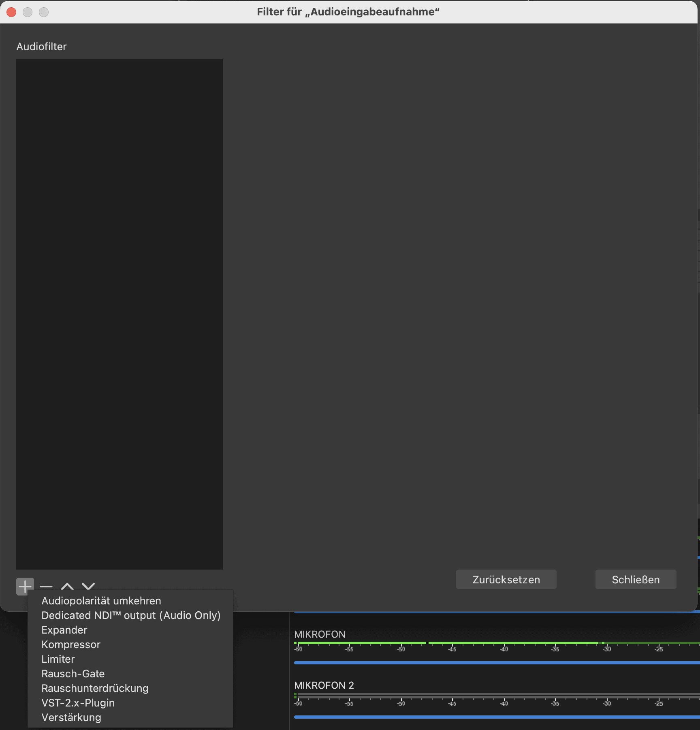
Task: Choose Rauschunterdrückung filter
Action: click(130, 688)
